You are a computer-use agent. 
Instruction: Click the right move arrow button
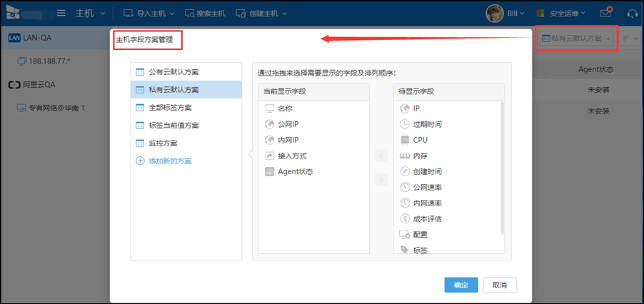[381, 179]
